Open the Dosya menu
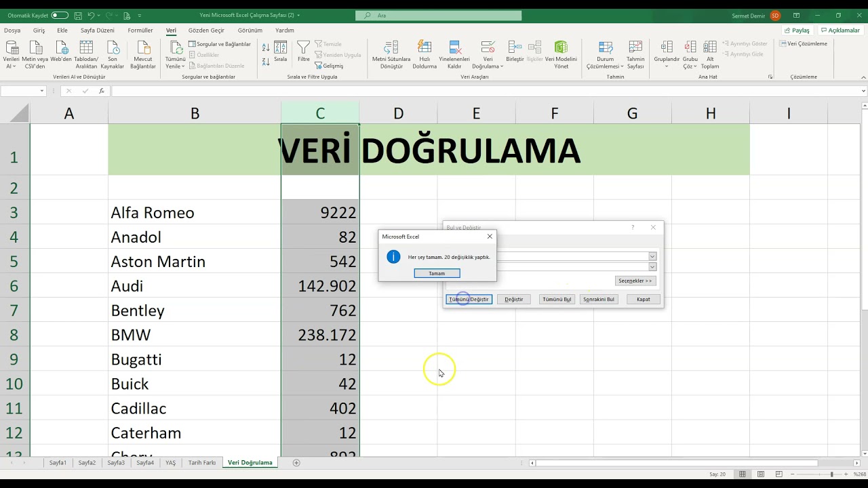 12,30
